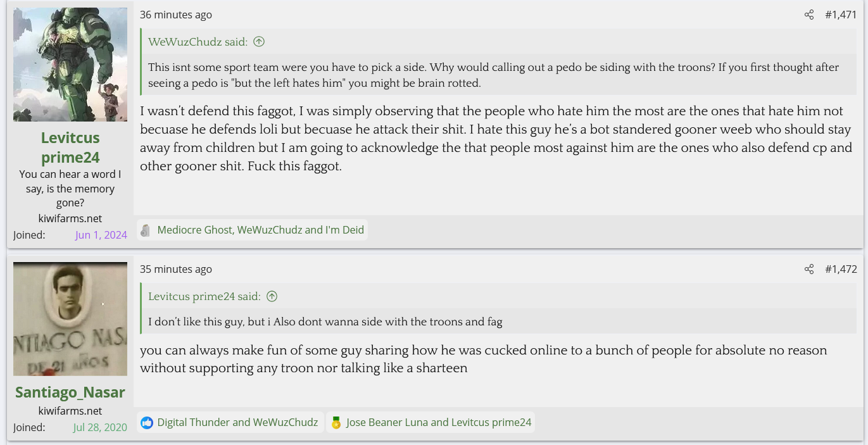Click the '36 minutes ago' timestamp
The width and height of the screenshot is (868, 445).
pos(176,15)
